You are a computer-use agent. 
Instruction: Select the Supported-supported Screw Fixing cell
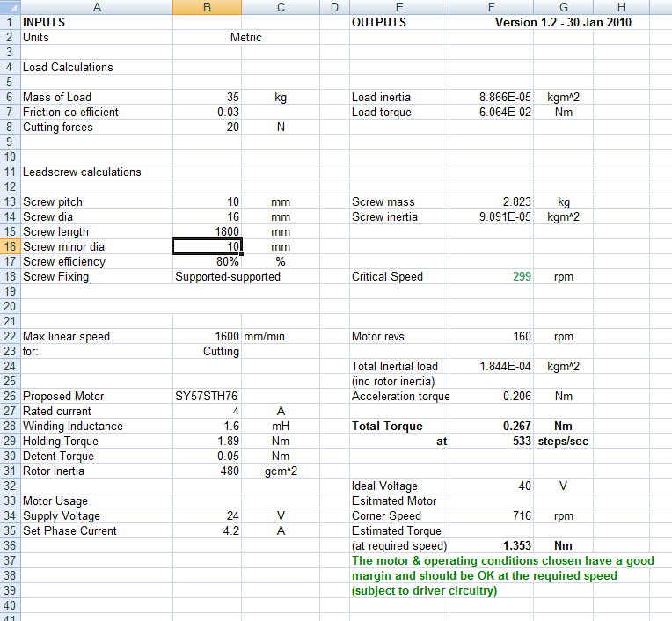click(227, 277)
